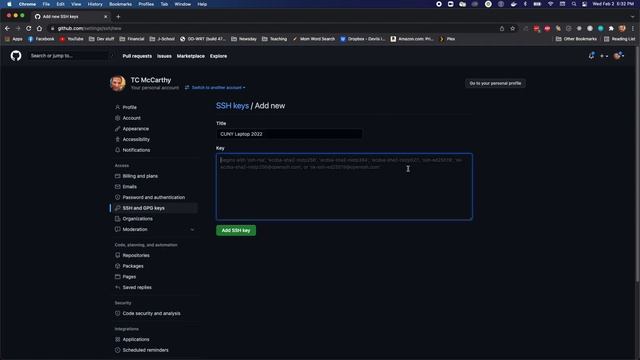Open the File menu
Screen dimensions: 640x360
click(46, 4)
